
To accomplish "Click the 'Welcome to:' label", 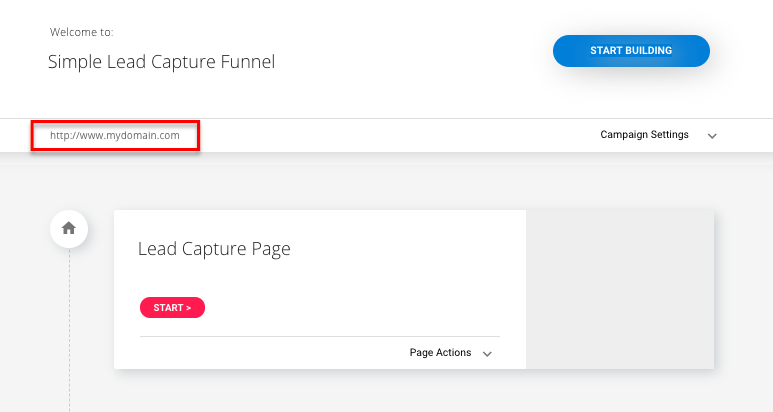I will [x=81, y=33].
